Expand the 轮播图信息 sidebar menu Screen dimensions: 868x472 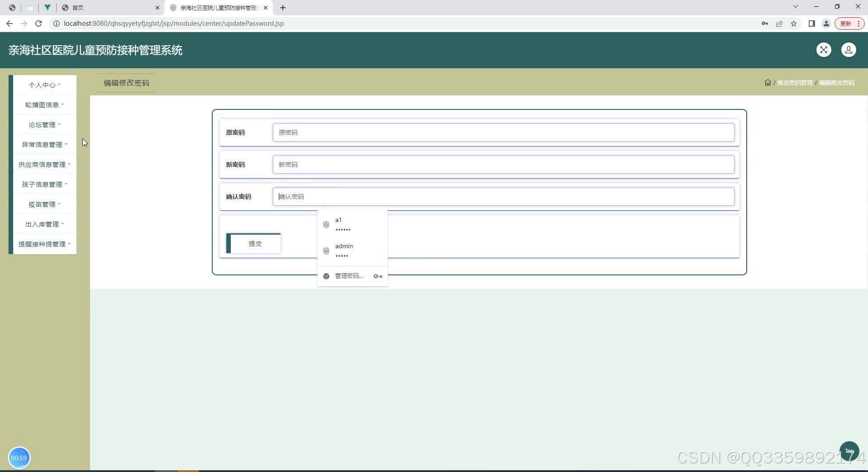(44, 105)
